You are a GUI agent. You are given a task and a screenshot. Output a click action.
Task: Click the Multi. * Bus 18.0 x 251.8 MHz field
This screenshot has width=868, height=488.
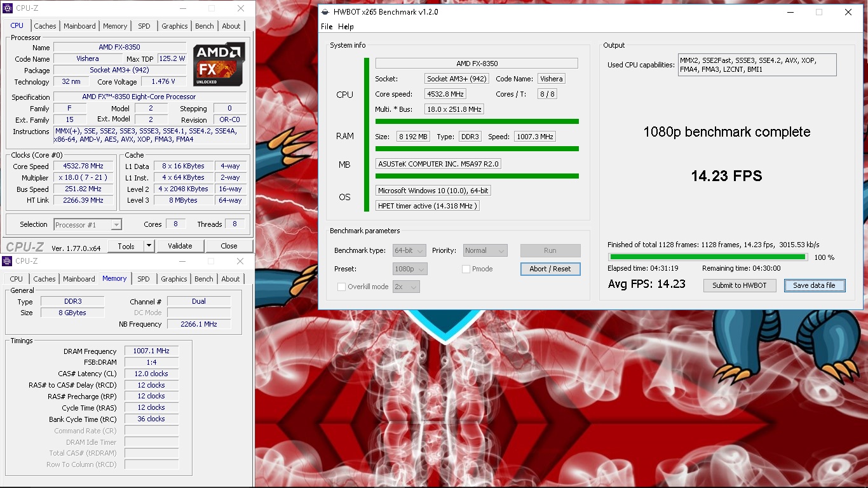[454, 109]
